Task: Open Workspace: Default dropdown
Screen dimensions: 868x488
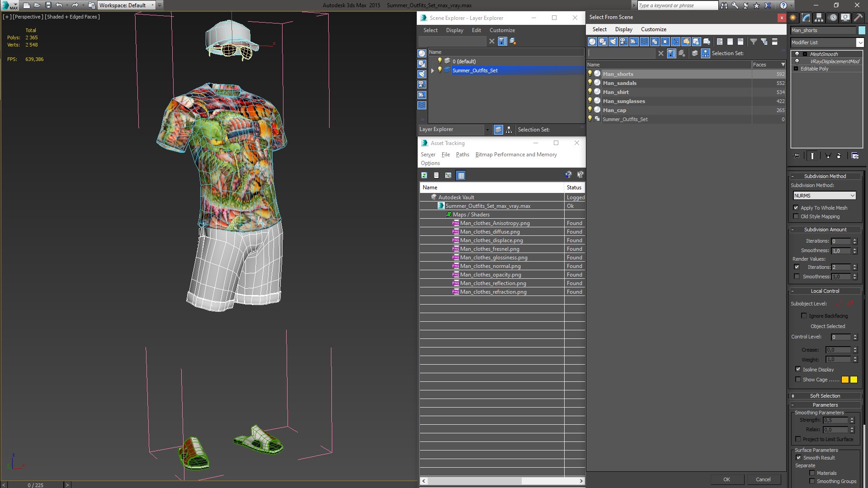Action: [x=127, y=5]
